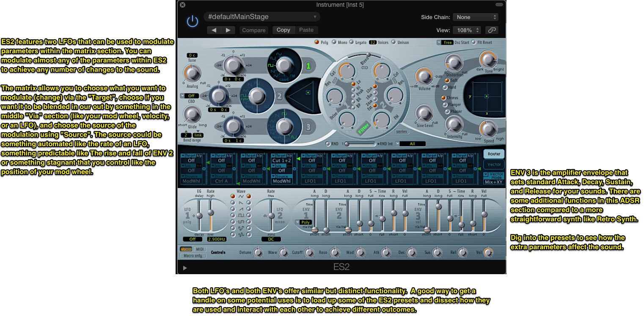Open the Osc Start free dropdown
Viewport: 644px width, 316px height.
[444, 42]
